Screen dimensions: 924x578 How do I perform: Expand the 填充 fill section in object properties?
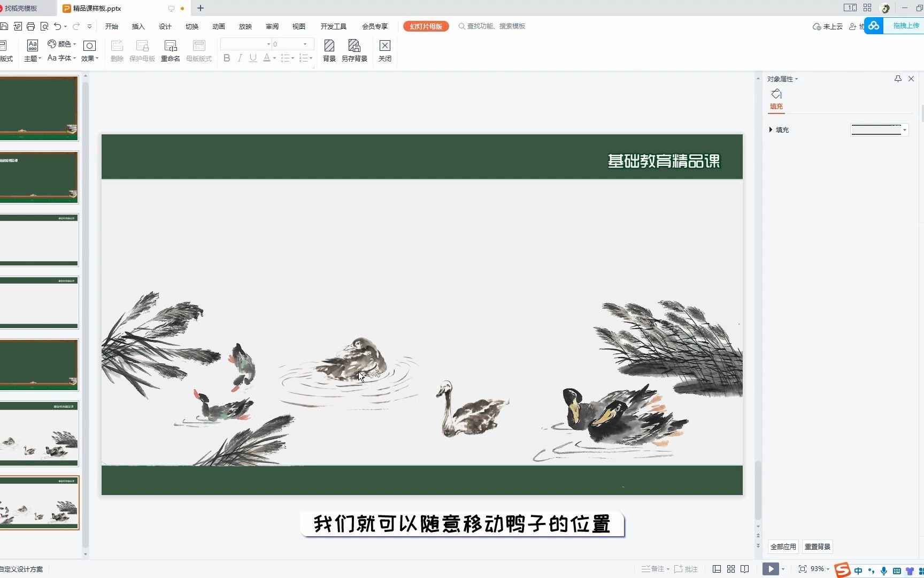[771, 130]
